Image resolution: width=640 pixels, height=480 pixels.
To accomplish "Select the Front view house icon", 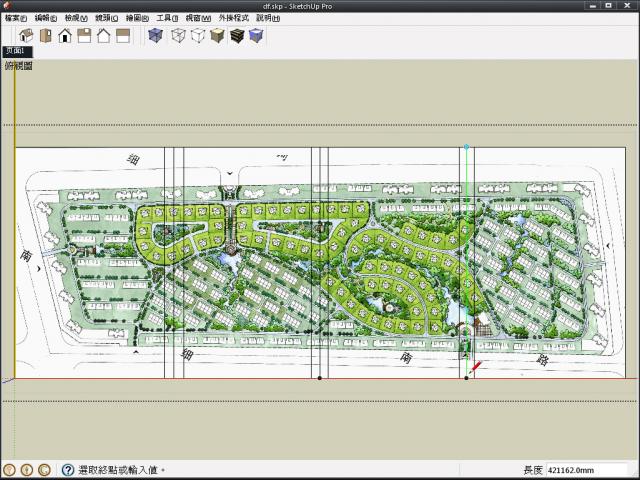I will [65, 36].
